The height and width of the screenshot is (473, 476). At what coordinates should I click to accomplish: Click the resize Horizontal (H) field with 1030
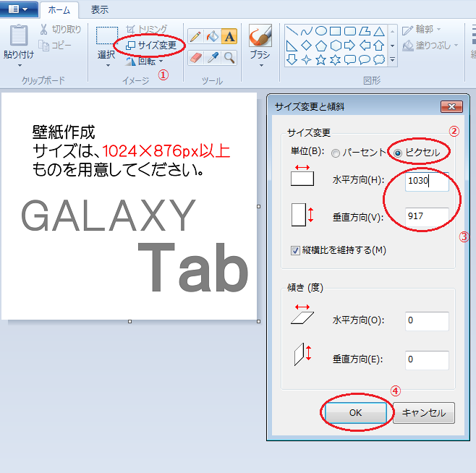[x=427, y=182]
